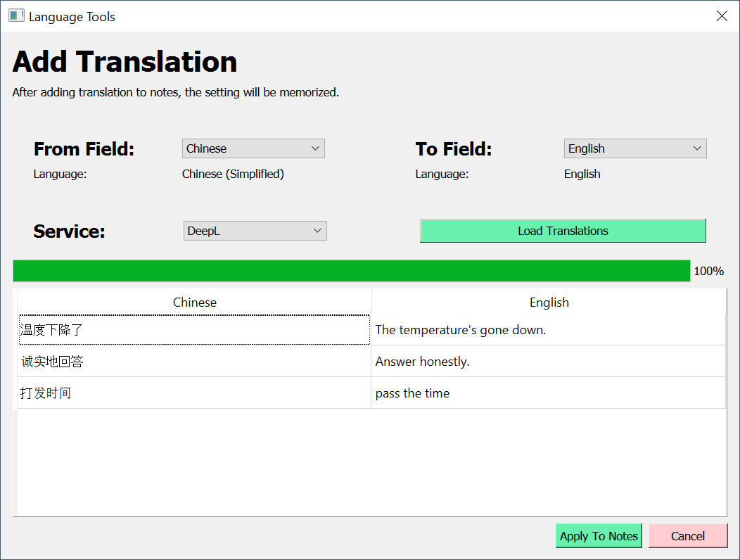Expand the Service dropdown set to DeepL
Viewport: 740px width, 560px height.
pyautogui.click(x=255, y=231)
